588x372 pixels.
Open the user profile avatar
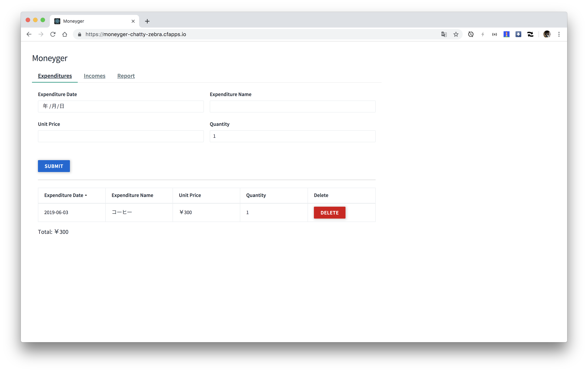pos(547,34)
